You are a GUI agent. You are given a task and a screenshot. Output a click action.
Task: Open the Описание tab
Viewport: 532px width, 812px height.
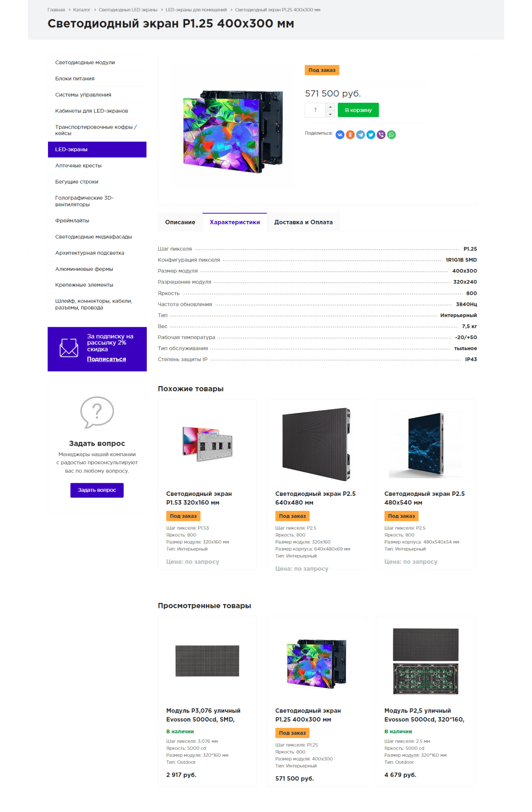click(x=180, y=222)
